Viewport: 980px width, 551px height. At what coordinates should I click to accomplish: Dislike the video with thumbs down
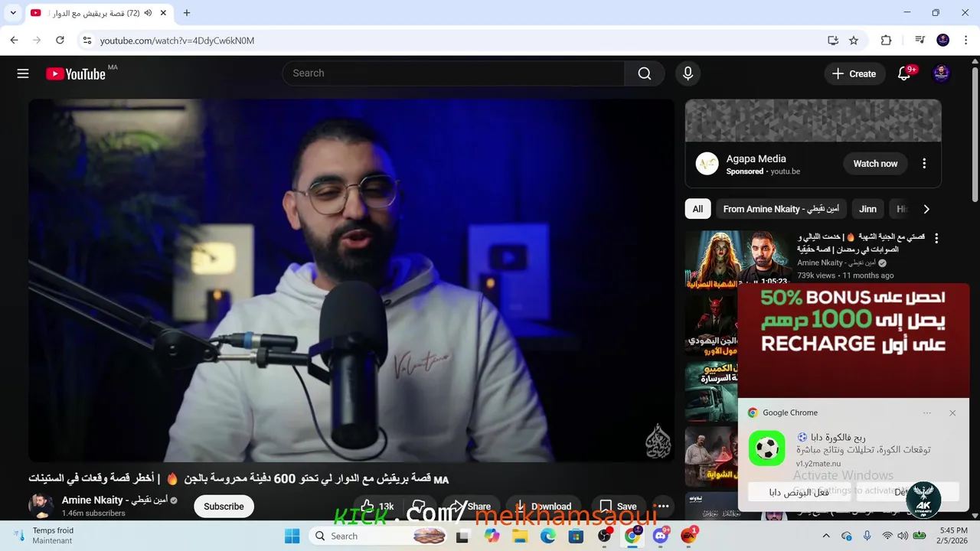[x=420, y=506]
